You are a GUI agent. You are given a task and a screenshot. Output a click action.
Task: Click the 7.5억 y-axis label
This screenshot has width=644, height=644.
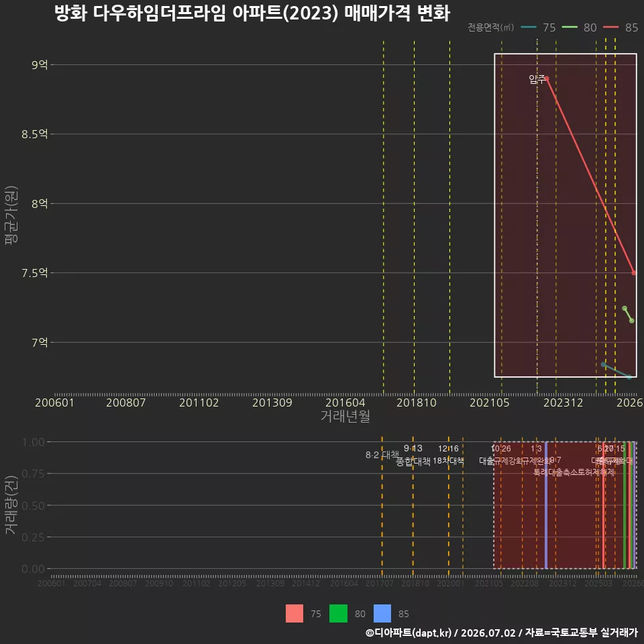pos(34,273)
